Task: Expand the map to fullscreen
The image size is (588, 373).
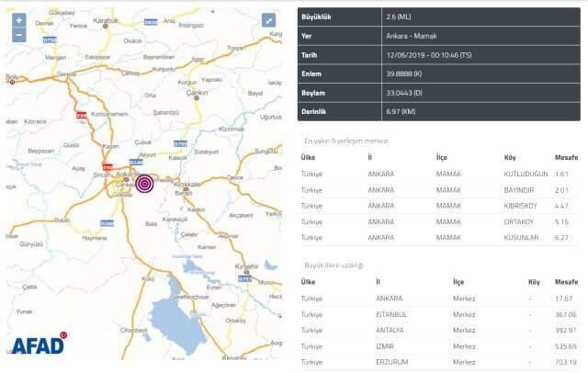Action: [268, 20]
